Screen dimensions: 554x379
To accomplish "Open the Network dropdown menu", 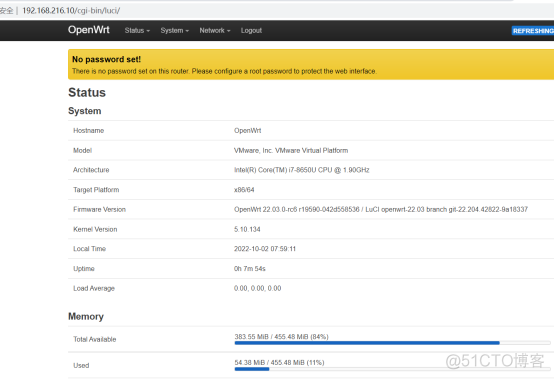I will (x=215, y=30).
